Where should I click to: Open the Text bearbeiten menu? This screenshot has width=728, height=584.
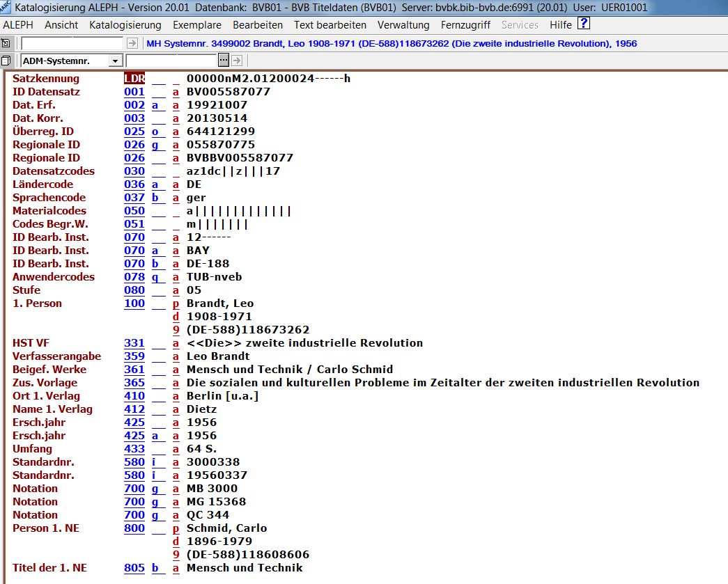[330, 24]
